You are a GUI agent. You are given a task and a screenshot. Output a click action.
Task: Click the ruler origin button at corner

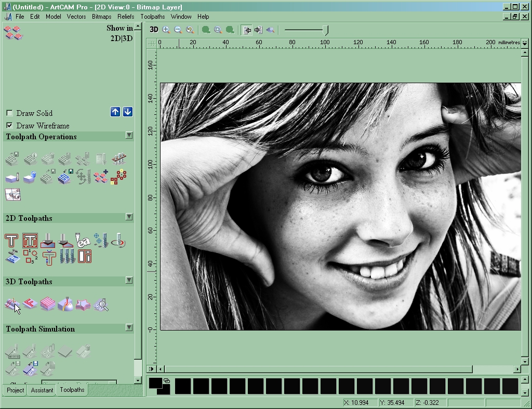coord(151,43)
